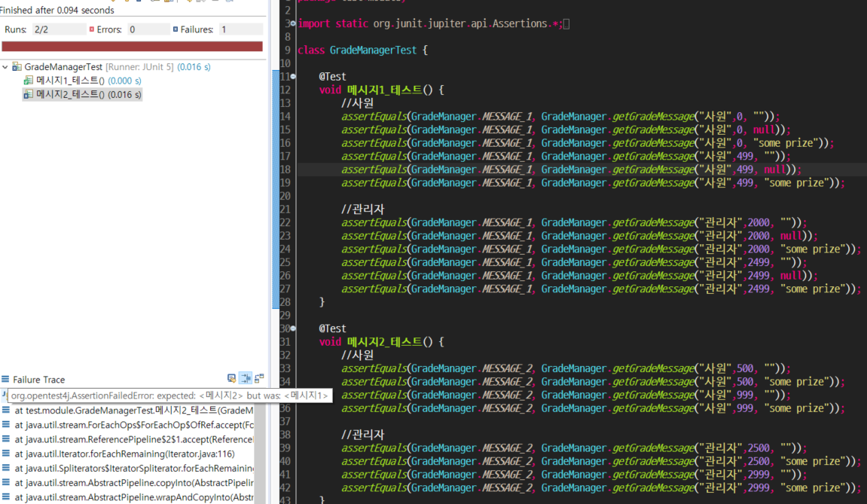The image size is (867, 504).
Task: Click the passed-test icon beside 메시지1_테스트()
Action: click(x=28, y=81)
